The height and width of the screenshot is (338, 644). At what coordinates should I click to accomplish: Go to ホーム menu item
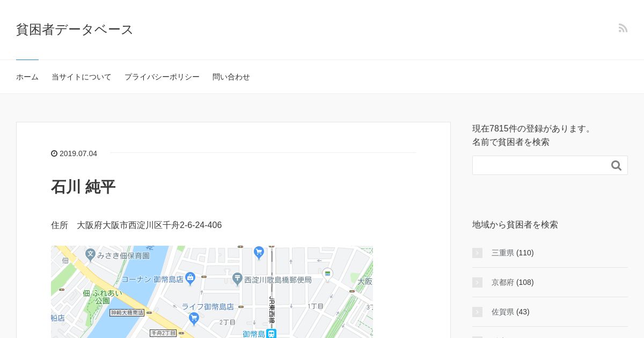click(27, 77)
